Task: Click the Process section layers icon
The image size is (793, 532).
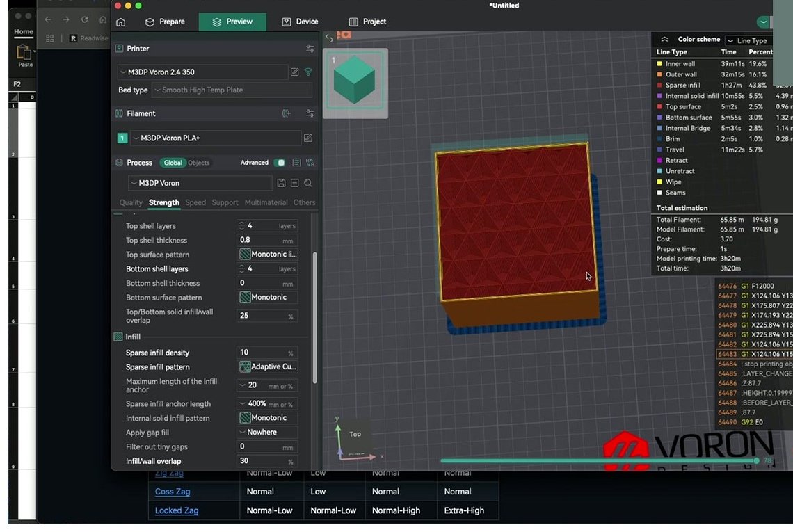Action: point(119,162)
